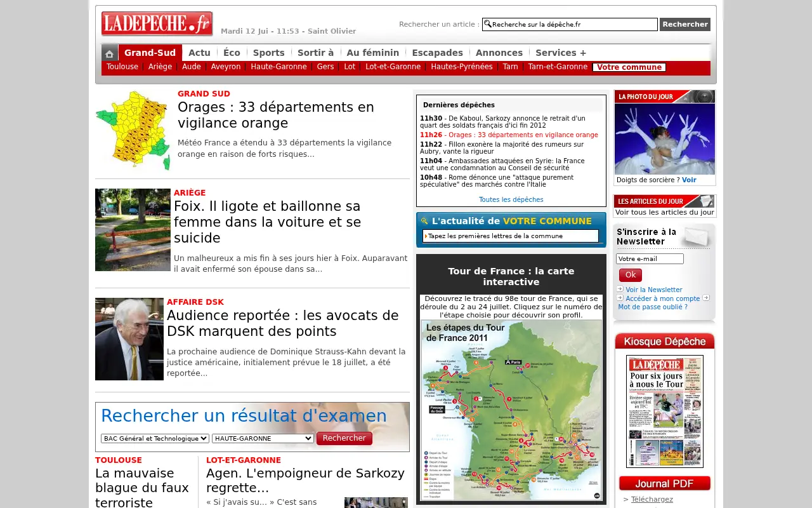Click Voir link under Doigts de sorcière
This screenshot has height=508, width=812.
coord(689,180)
